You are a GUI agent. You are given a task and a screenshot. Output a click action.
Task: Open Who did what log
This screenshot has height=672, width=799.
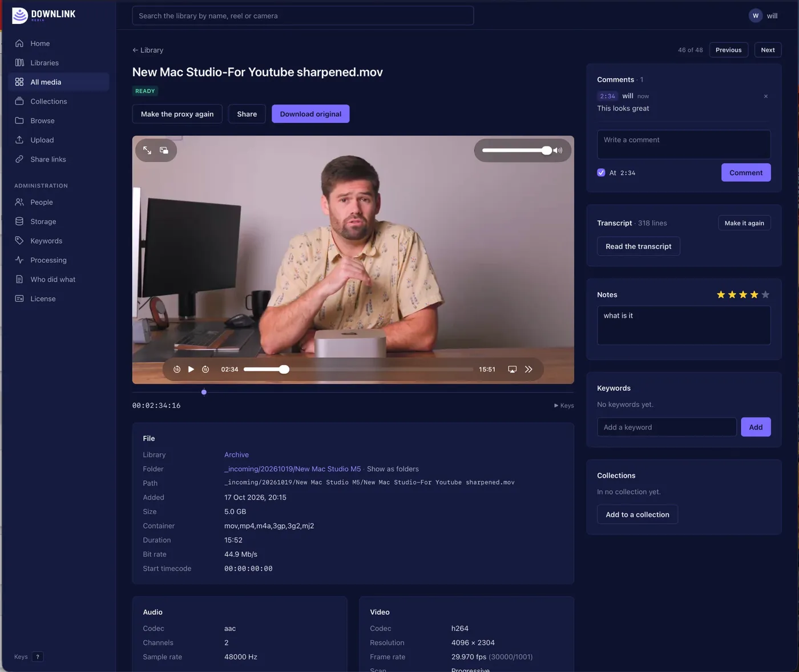tap(59, 280)
